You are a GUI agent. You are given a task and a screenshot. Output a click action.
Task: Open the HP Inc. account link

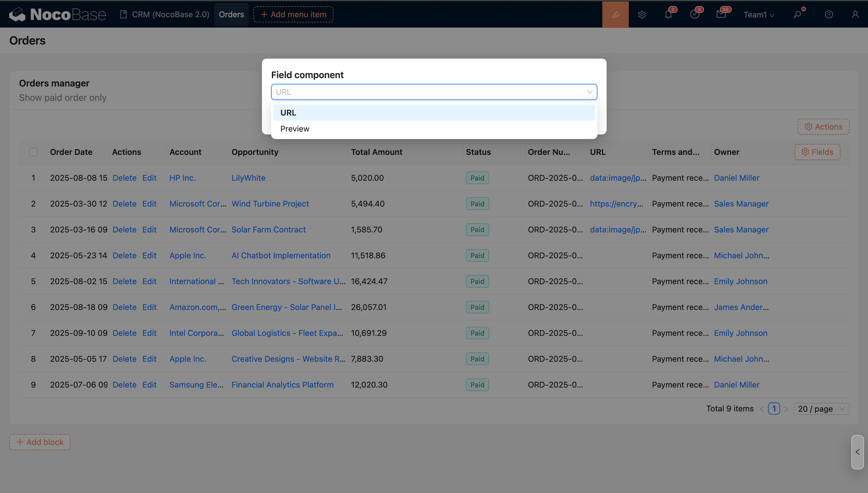click(182, 178)
